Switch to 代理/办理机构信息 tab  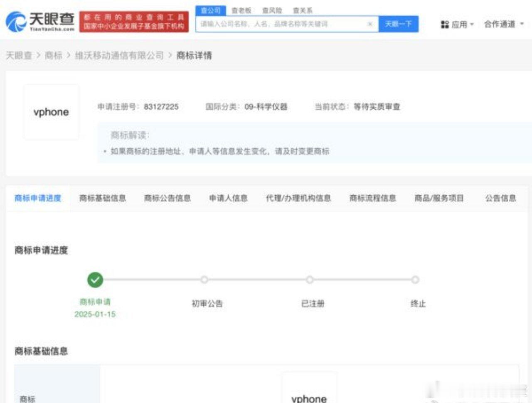(298, 198)
